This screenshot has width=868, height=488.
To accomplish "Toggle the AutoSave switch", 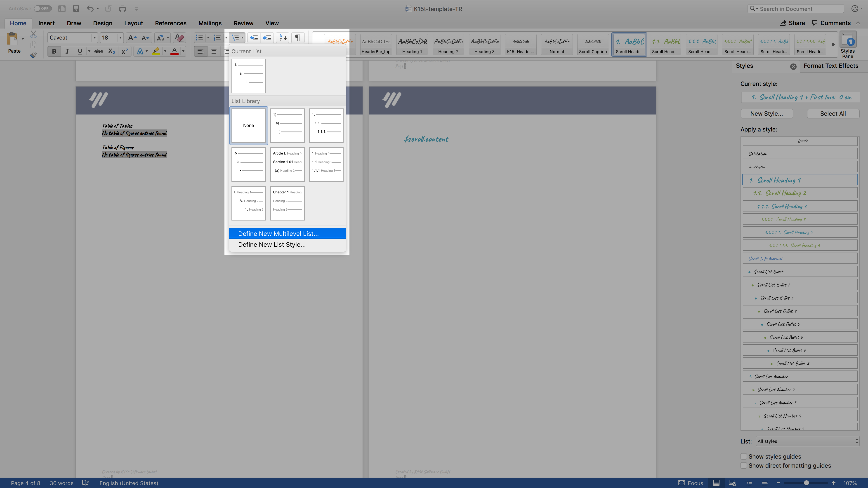I will point(42,9).
